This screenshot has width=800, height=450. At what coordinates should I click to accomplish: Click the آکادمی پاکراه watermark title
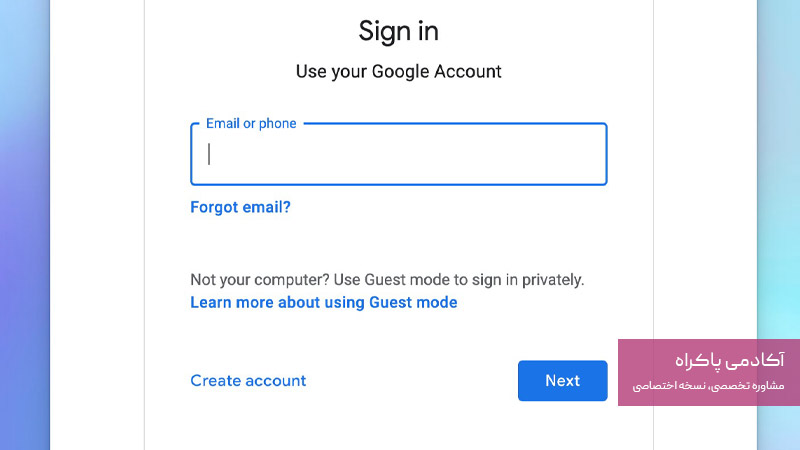click(730, 360)
